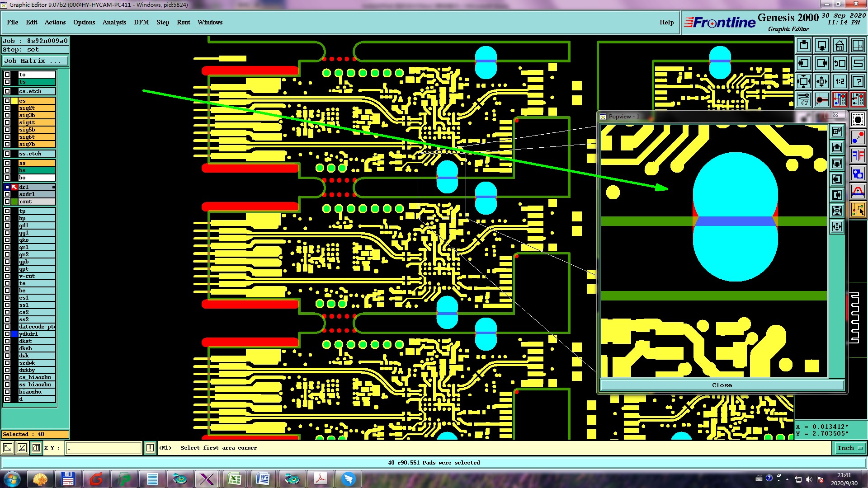Image resolution: width=868 pixels, height=488 pixels.
Task: Click the zoom 1:2 icon
Action: click(840, 81)
